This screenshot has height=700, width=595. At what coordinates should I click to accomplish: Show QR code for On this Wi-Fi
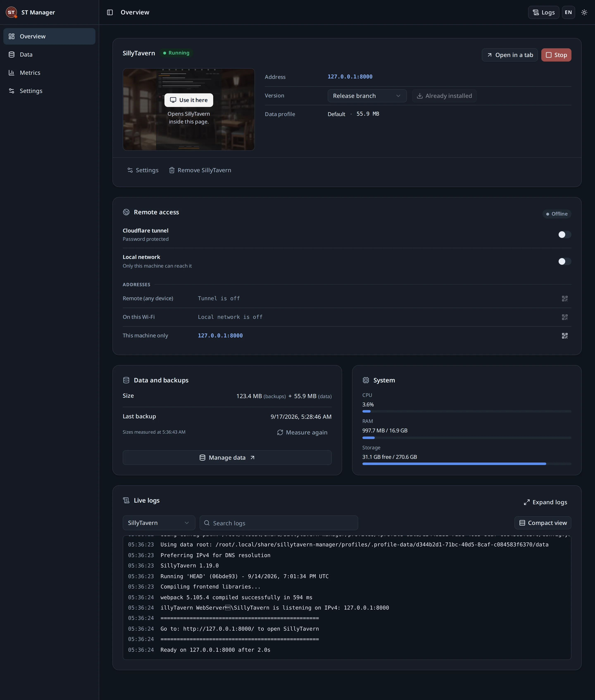565,317
